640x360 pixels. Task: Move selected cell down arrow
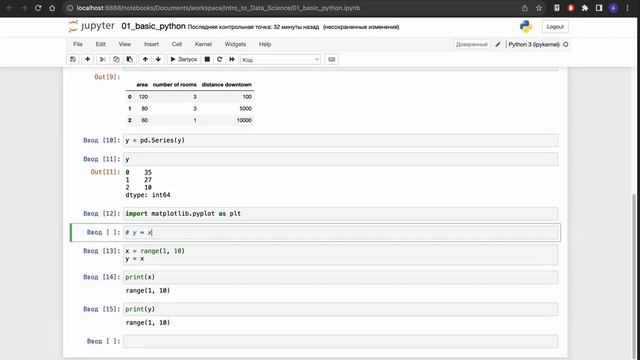[158, 60]
